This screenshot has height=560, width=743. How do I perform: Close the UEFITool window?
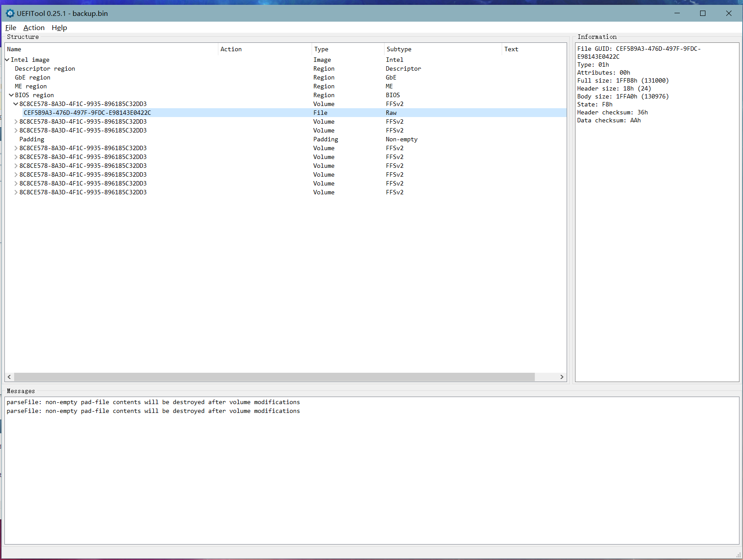(729, 13)
